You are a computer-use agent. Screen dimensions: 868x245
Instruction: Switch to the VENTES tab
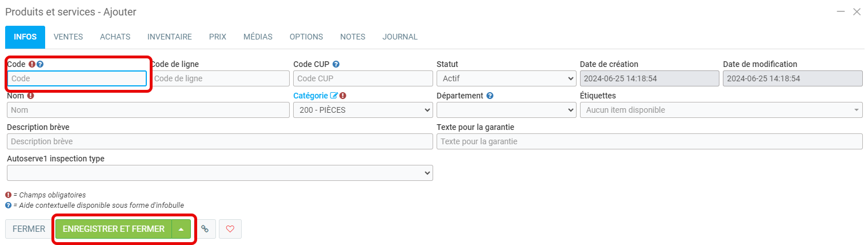pos(68,37)
